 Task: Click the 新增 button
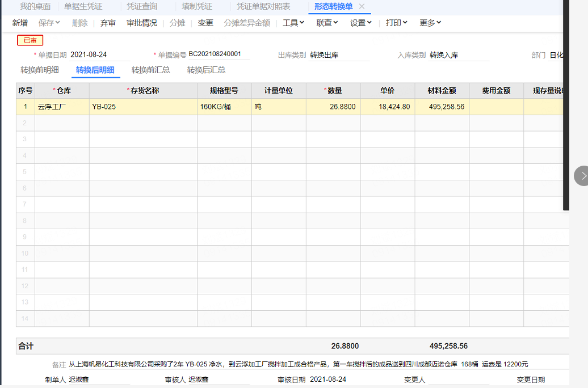[20, 23]
